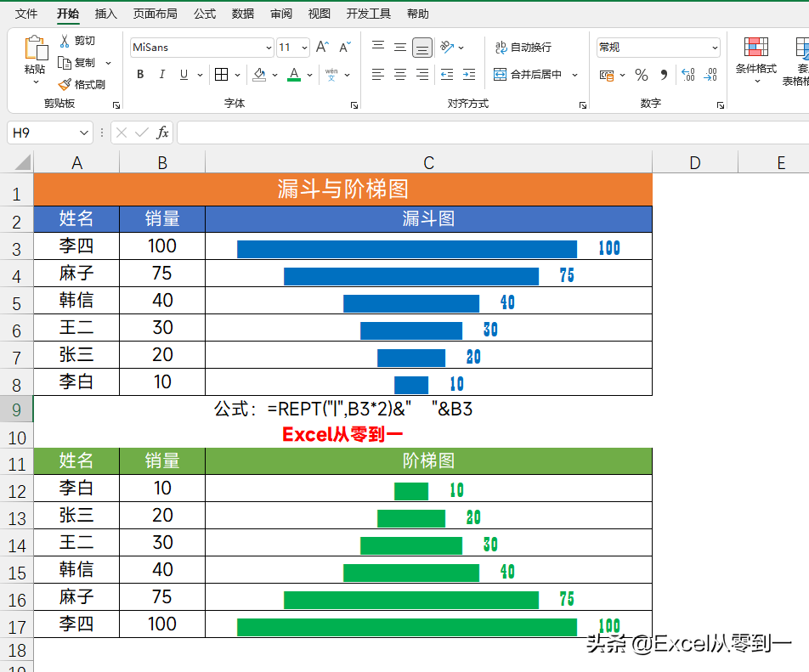This screenshot has width=809, height=672.
Task: Align text right
Action: pos(422,75)
